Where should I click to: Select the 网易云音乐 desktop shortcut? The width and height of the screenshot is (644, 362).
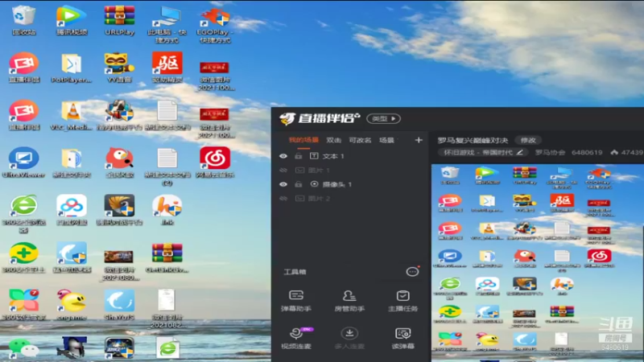point(215,163)
